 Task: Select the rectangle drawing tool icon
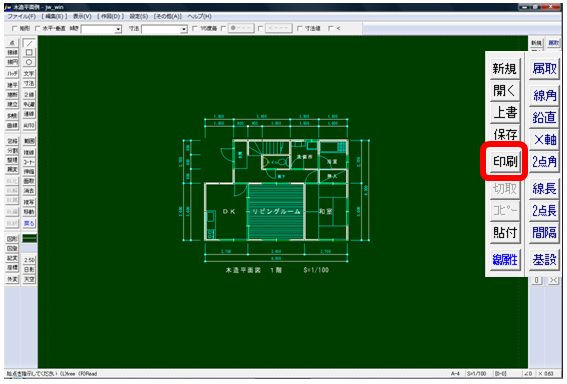[29, 52]
